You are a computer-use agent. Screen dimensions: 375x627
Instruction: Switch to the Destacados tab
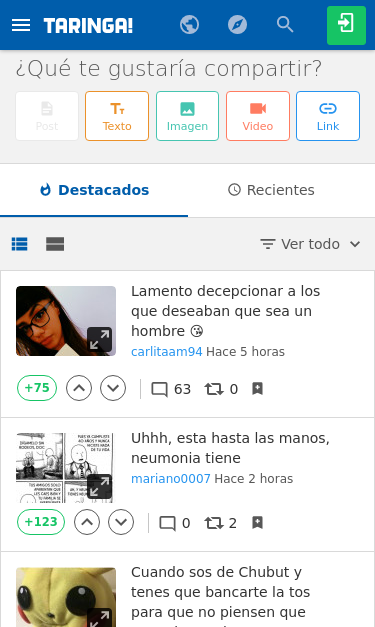(x=94, y=190)
